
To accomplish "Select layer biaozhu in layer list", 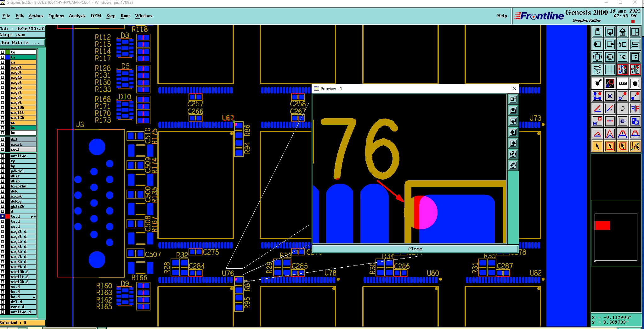I will [x=23, y=186].
